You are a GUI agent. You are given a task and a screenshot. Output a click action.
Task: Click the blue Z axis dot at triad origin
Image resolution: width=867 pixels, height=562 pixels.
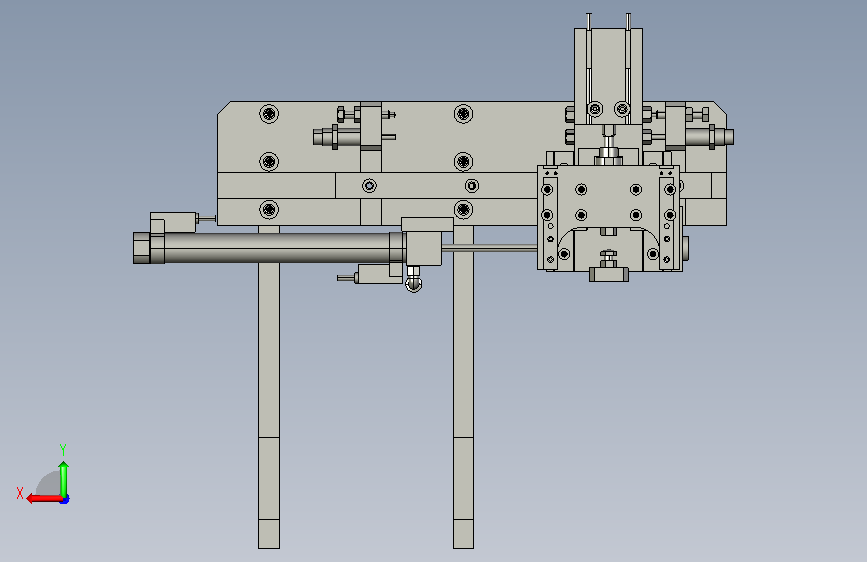(x=65, y=500)
